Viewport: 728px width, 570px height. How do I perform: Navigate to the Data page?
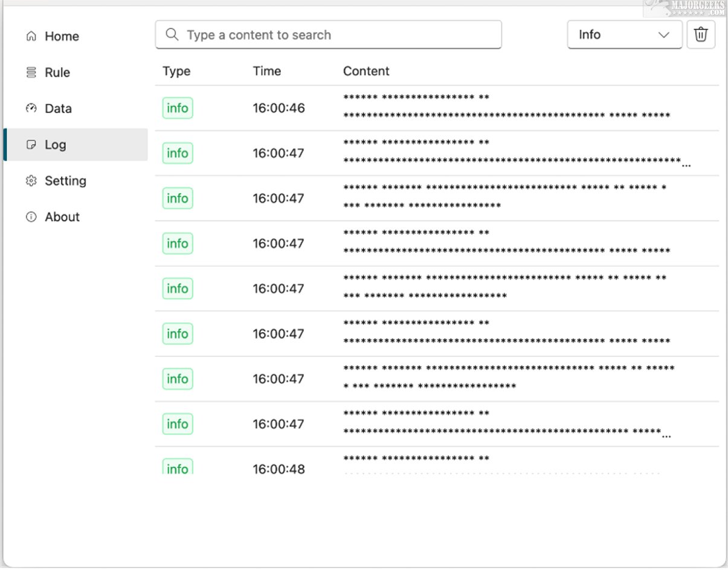(x=58, y=109)
